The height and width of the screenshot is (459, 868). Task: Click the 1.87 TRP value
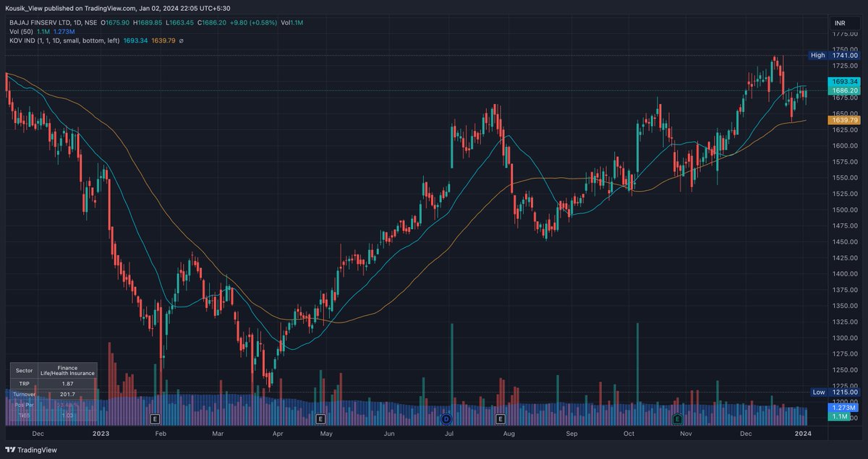68,383
